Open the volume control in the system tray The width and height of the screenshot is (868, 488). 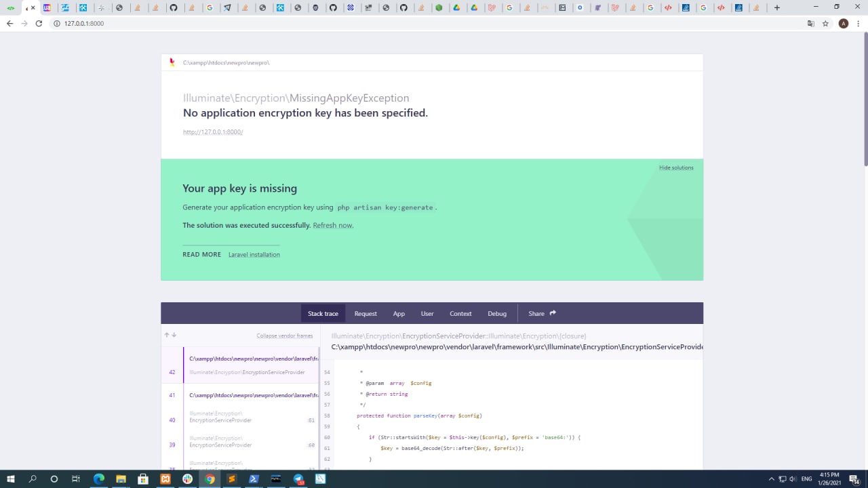coord(793,479)
